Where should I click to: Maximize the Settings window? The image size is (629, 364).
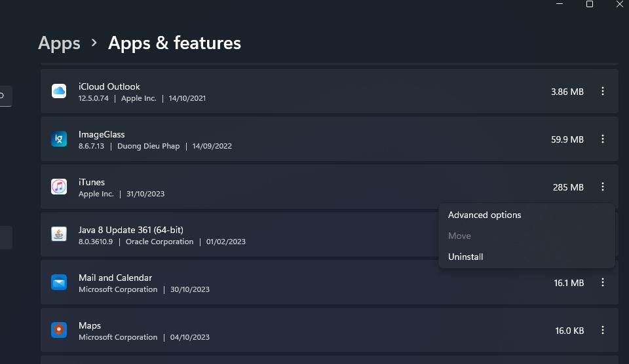tap(590, 5)
